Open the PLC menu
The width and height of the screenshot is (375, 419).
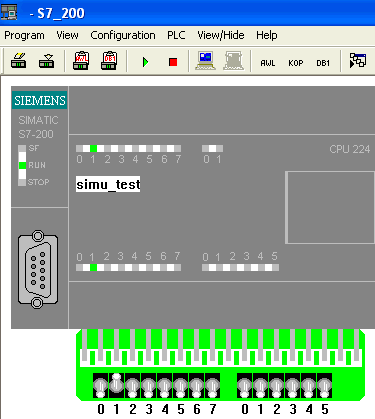tap(176, 35)
